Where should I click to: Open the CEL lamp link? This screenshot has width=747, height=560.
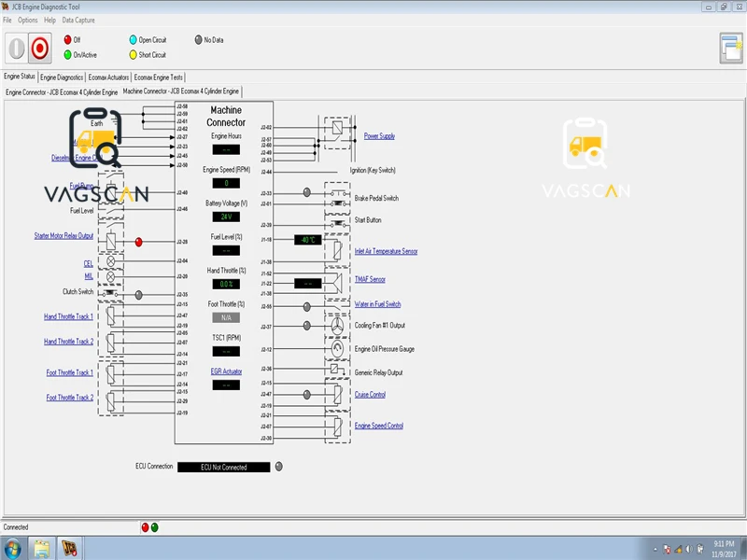(x=88, y=264)
